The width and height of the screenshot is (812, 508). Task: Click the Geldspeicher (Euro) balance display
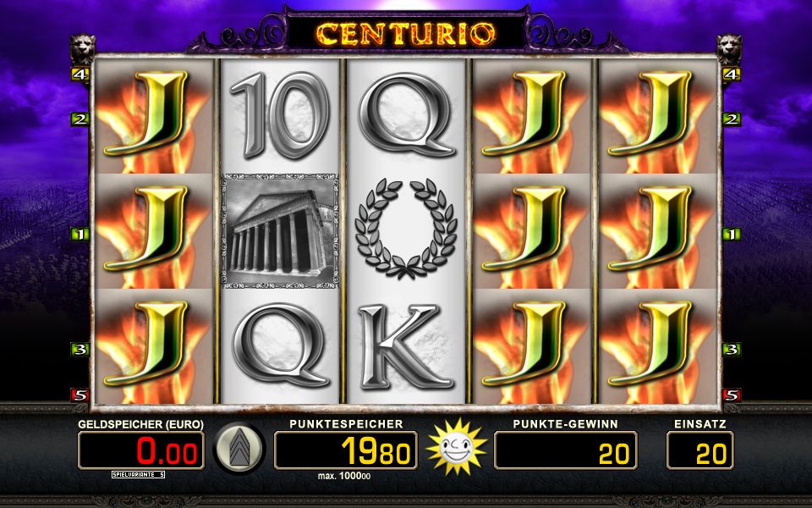141,450
